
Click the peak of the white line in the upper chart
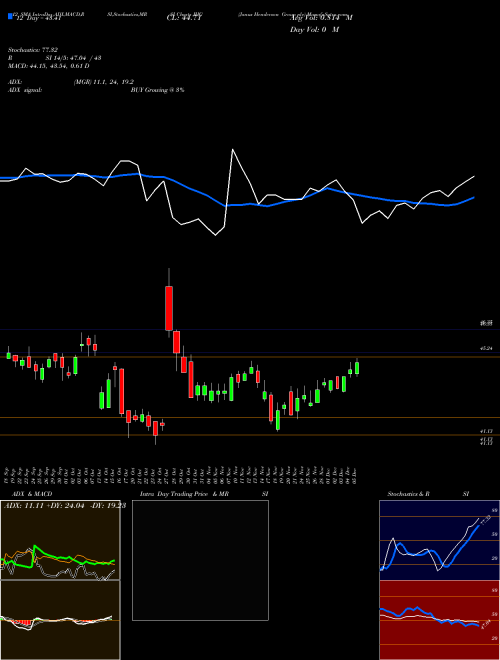click(232, 149)
